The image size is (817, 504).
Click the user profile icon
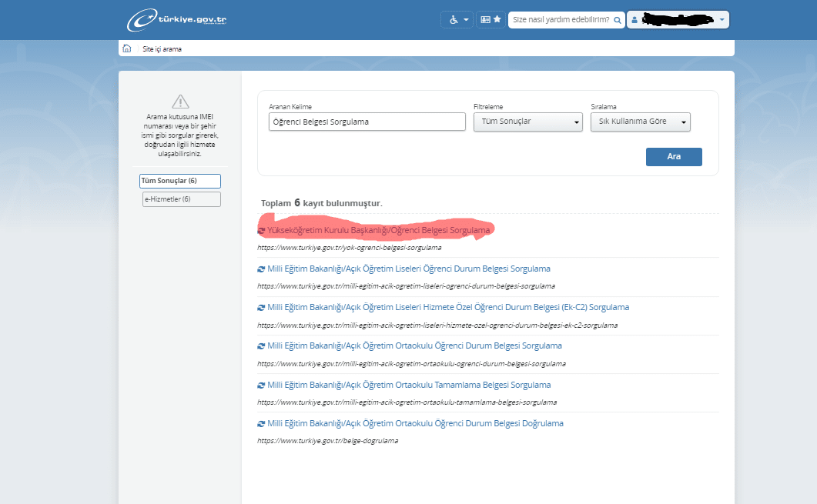coord(634,20)
